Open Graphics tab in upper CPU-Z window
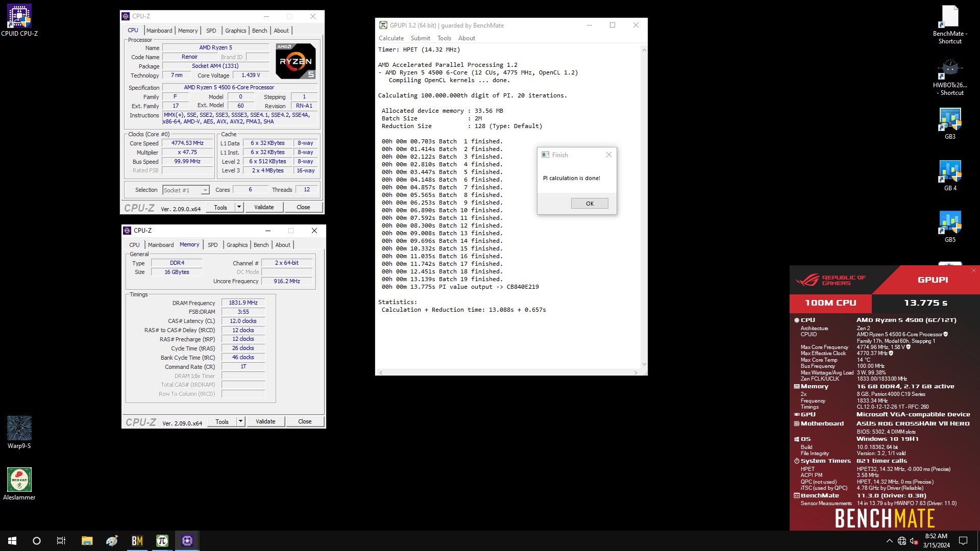The width and height of the screenshot is (980, 551). 236,31
